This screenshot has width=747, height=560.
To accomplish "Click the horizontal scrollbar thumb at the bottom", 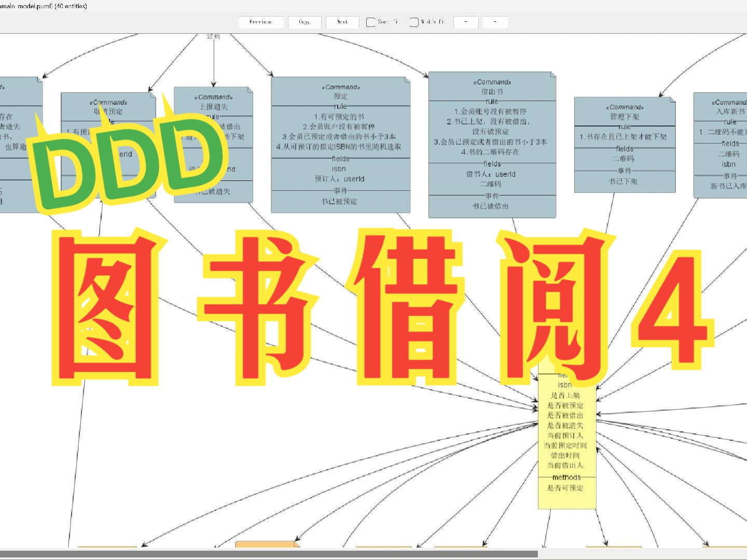I will click(x=269, y=554).
